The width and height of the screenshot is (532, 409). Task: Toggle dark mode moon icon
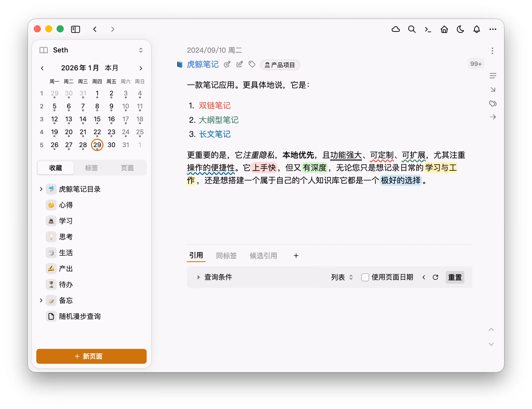(460, 29)
